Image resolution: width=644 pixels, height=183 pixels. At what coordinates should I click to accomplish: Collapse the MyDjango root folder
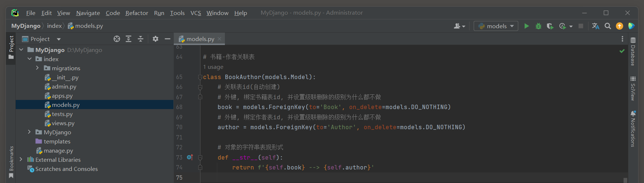click(21, 50)
